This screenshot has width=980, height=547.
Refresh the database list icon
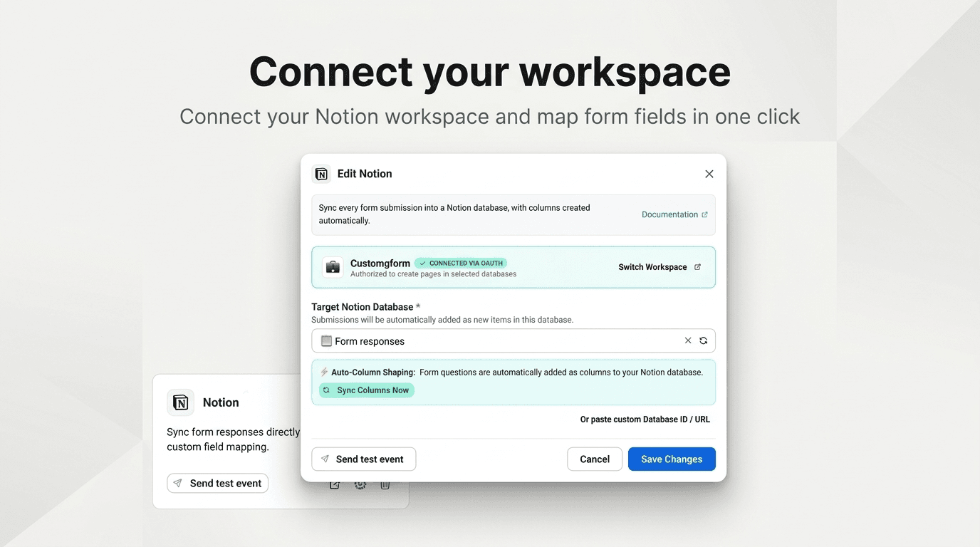click(703, 340)
